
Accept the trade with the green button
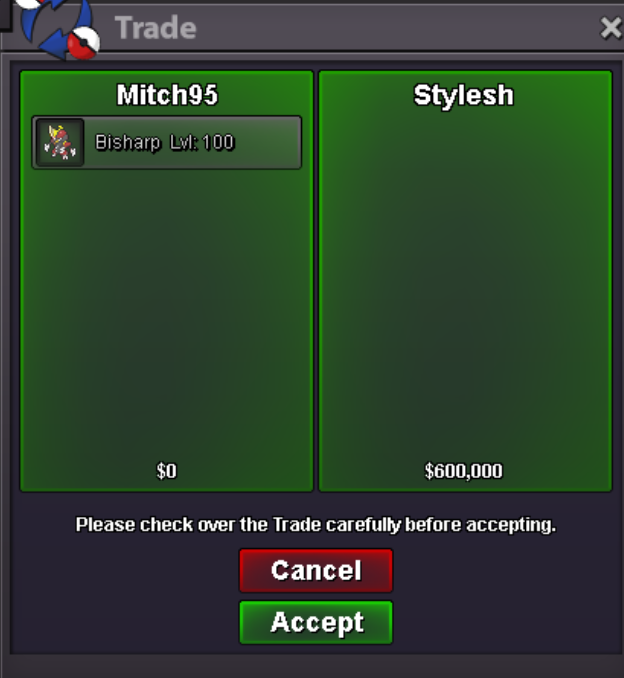pyautogui.click(x=316, y=622)
